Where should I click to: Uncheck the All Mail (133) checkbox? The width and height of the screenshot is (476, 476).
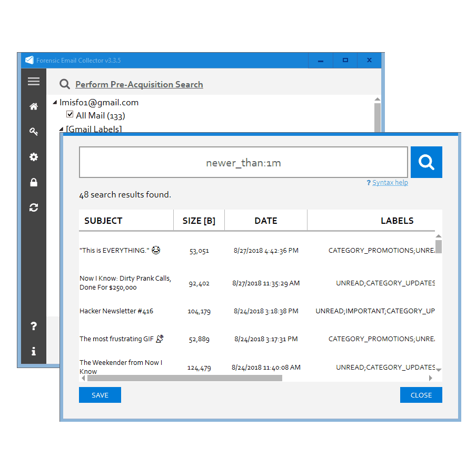(70, 114)
